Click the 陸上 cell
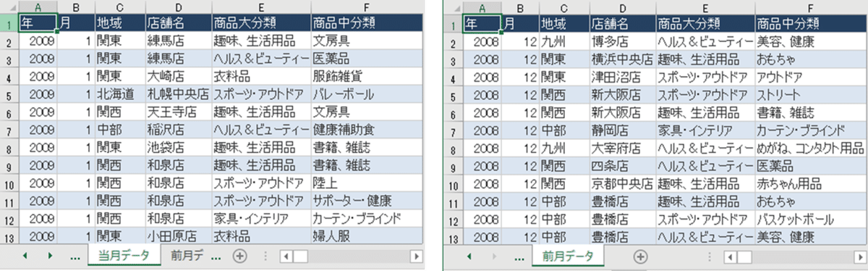 pos(366,183)
